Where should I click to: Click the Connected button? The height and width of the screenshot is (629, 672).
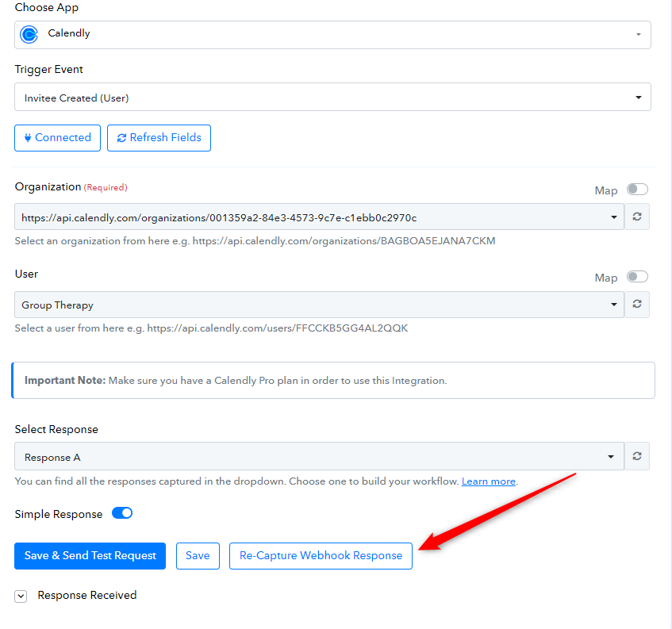pyautogui.click(x=57, y=138)
